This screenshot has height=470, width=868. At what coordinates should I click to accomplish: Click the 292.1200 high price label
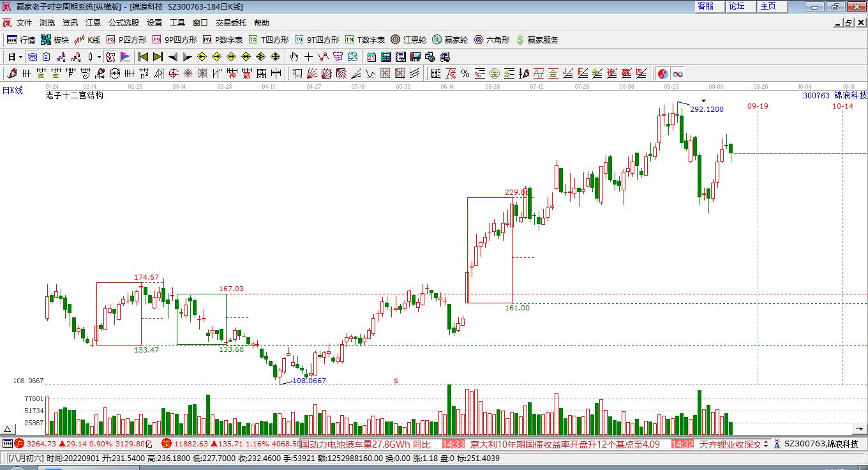pyautogui.click(x=707, y=109)
